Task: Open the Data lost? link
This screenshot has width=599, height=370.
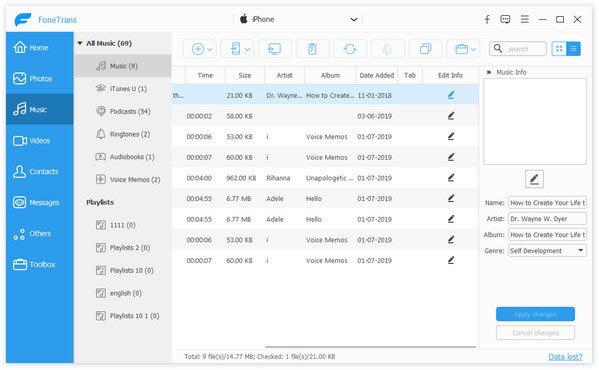Action: pos(565,357)
